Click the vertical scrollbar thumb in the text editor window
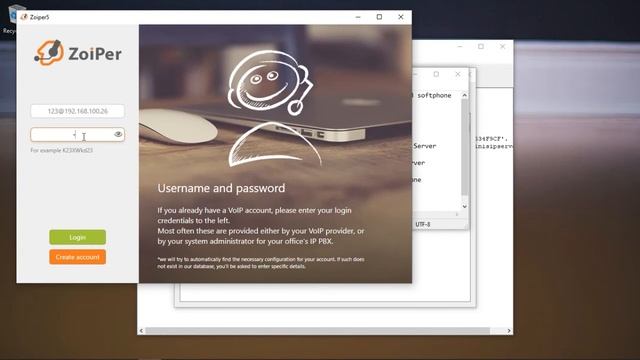640x360 pixels. (464, 147)
